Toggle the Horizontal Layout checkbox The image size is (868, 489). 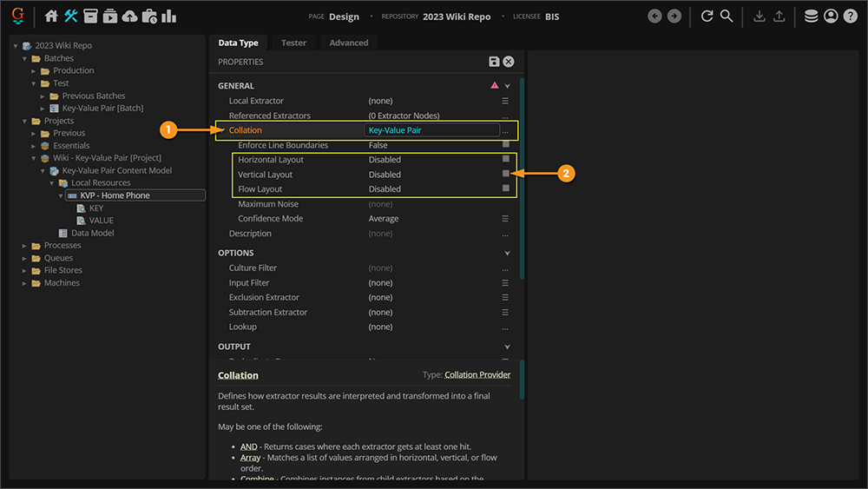505,159
